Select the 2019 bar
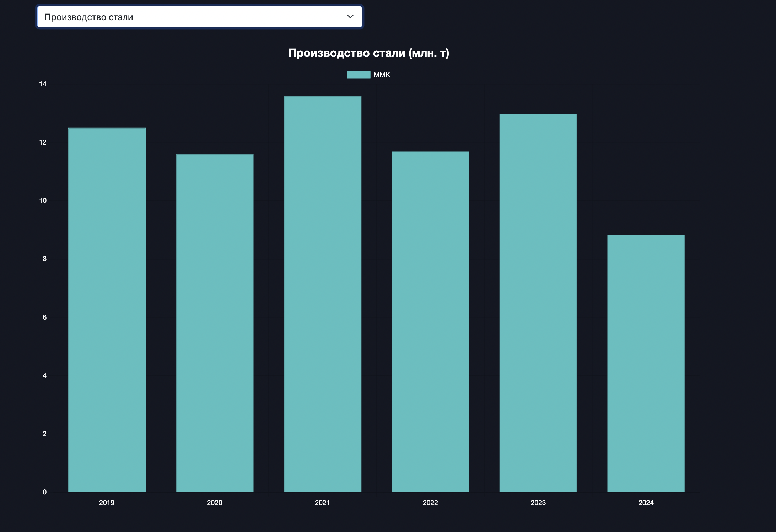Screen dimensions: 776x532 [107, 310]
